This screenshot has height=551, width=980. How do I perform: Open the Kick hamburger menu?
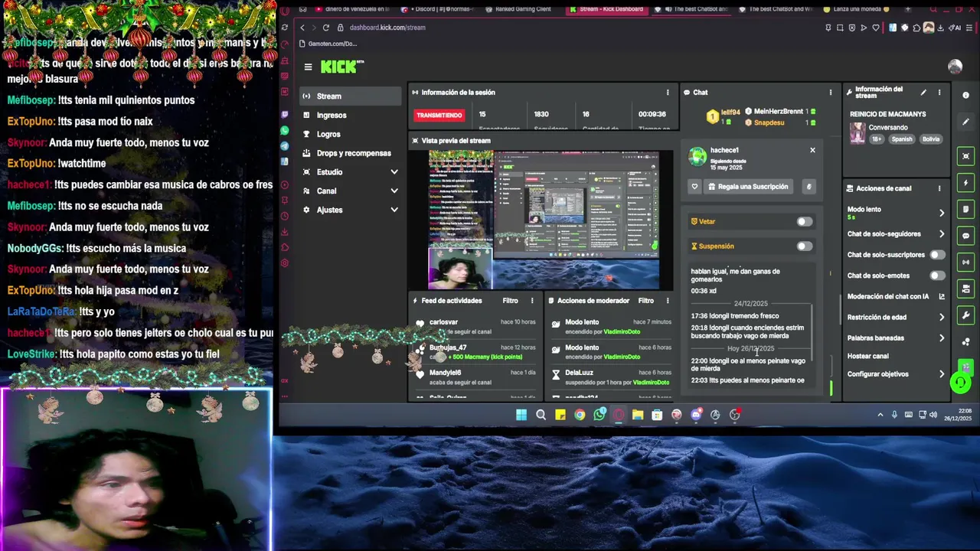pyautogui.click(x=308, y=67)
